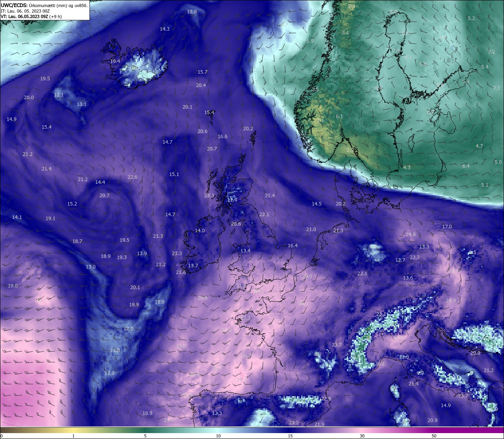Click the 12.8 value at the top
The image size is (504, 439).
[192, 12]
